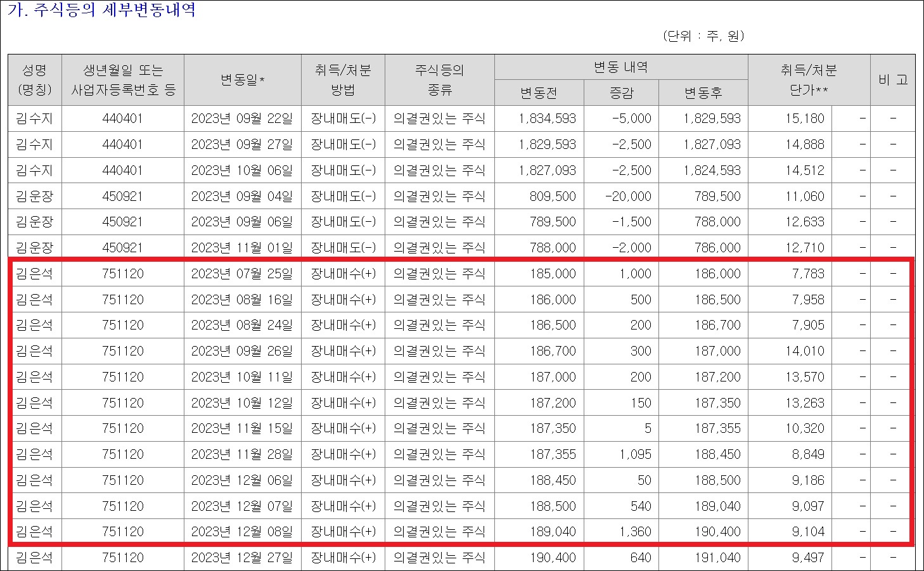This screenshot has height=571, width=924.
Task: Click the date '2023년 12월 07일'
Action: click(x=242, y=506)
